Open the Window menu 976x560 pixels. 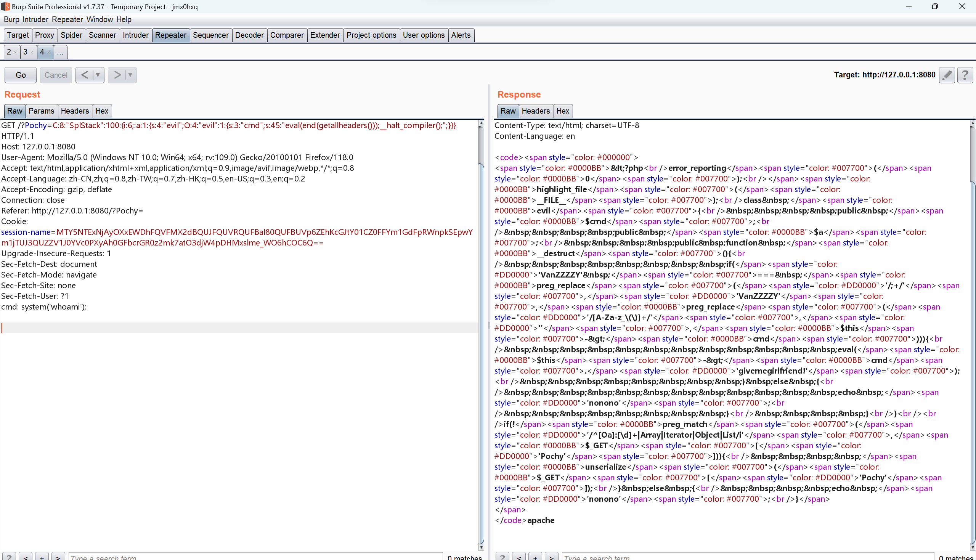(100, 19)
